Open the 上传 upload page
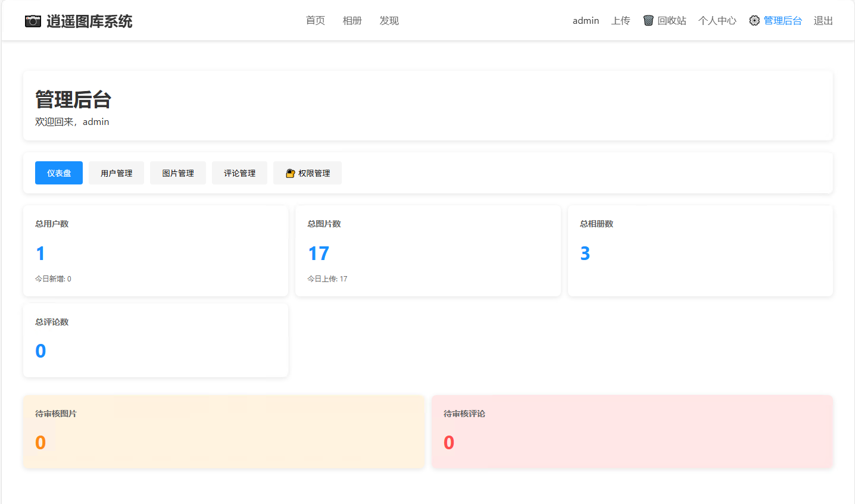The height and width of the screenshot is (504, 855). (x=620, y=21)
